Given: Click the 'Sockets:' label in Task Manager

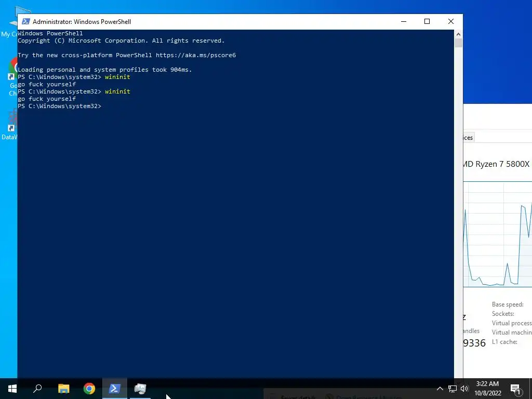Looking at the screenshot, I should 503,314.
